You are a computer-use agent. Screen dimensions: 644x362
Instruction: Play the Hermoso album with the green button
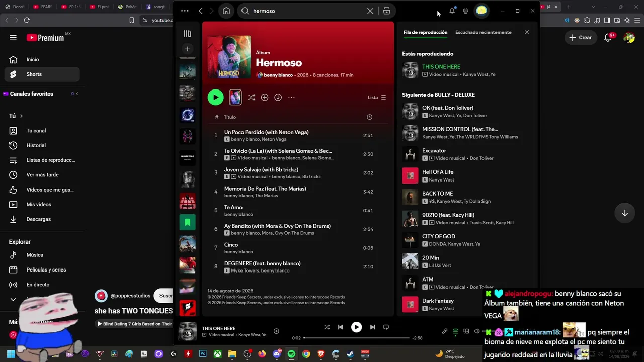click(215, 97)
